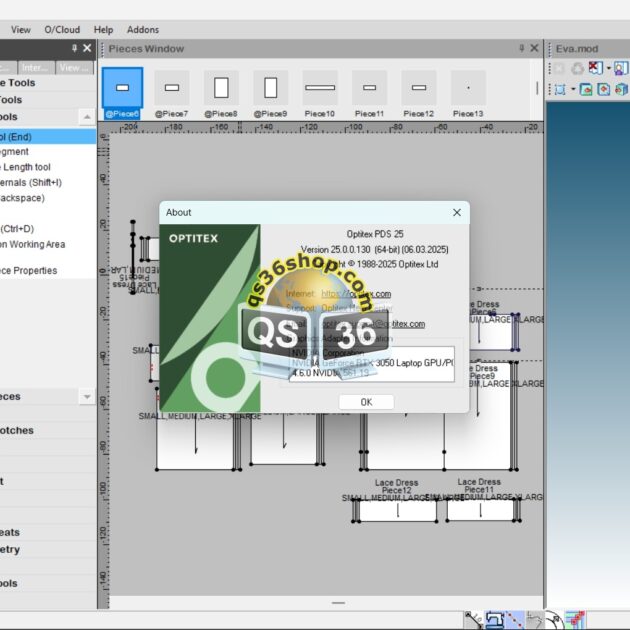Expand the ...eces section down arrow
Image resolution: width=630 pixels, height=630 pixels.
pos(87,397)
